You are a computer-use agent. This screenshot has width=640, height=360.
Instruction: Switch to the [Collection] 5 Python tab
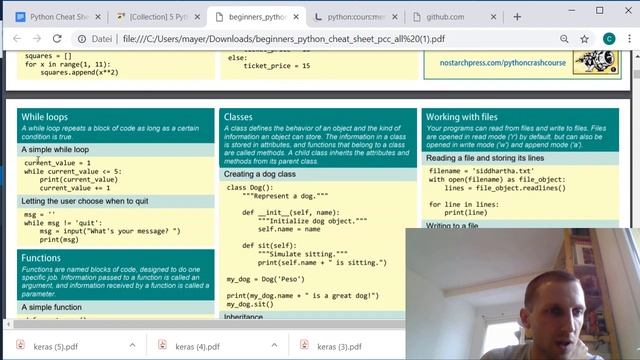tap(158, 17)
